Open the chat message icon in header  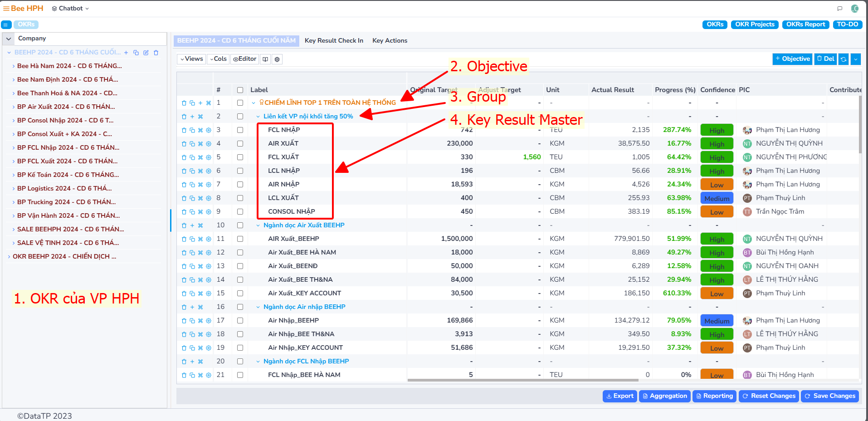(x=840, y=9)
